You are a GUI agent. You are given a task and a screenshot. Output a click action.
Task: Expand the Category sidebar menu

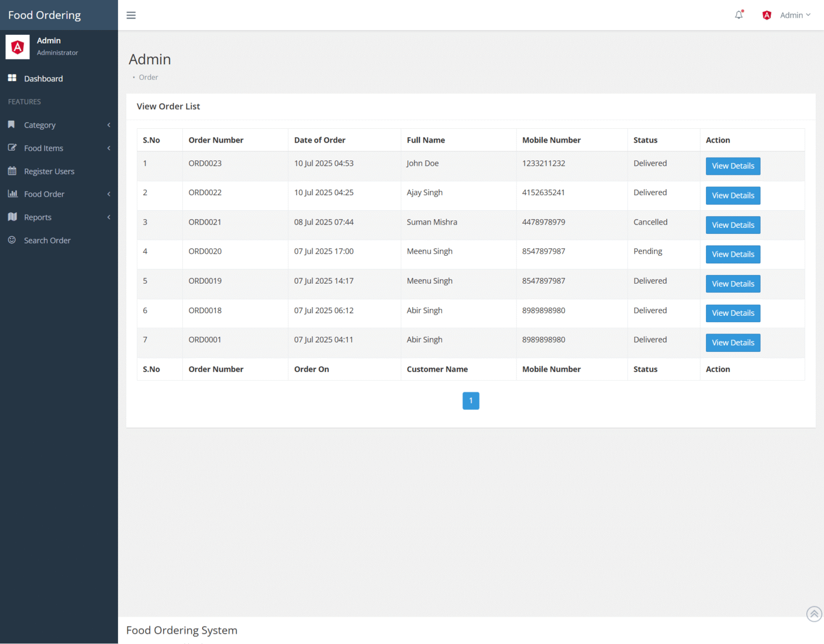[40, 124]
